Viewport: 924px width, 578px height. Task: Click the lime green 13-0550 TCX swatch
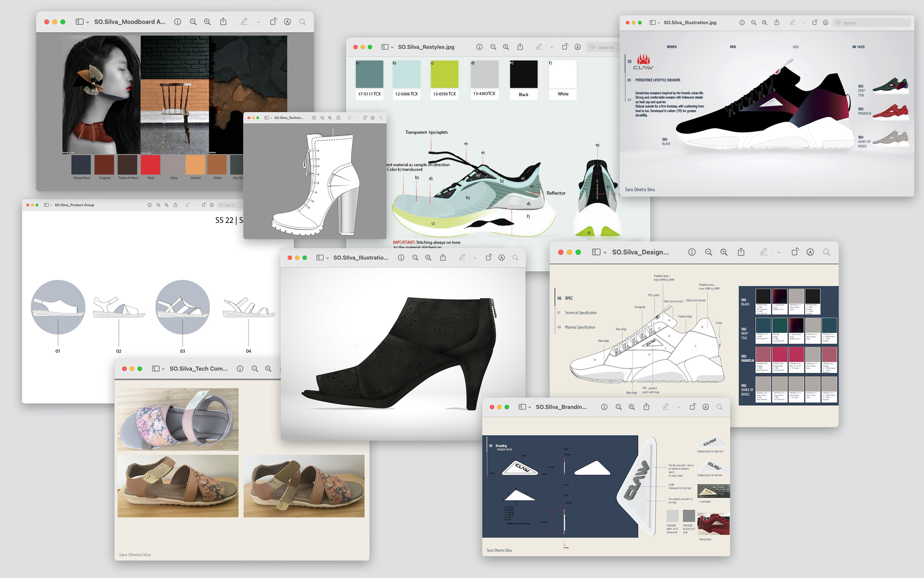(444, 75)
